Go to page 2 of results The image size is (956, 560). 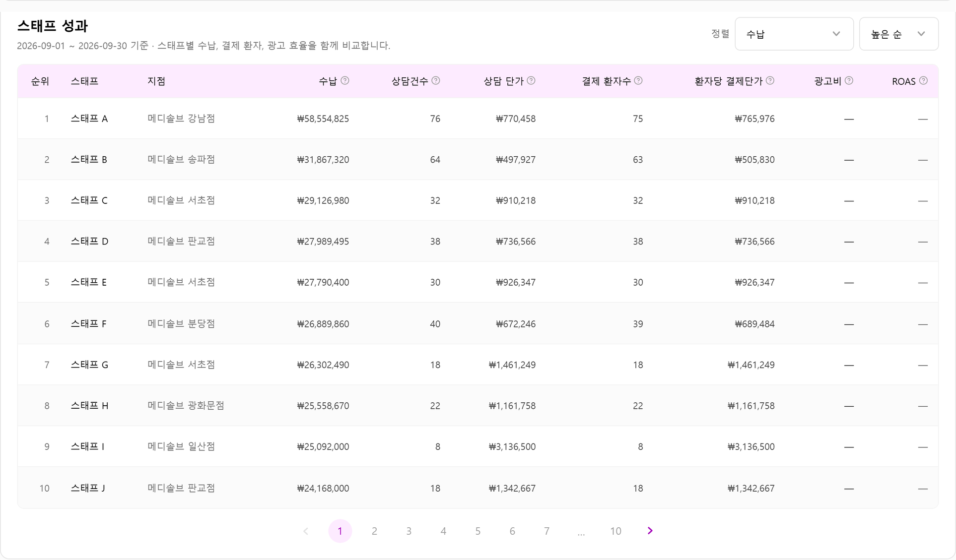(x=374, y=531)
